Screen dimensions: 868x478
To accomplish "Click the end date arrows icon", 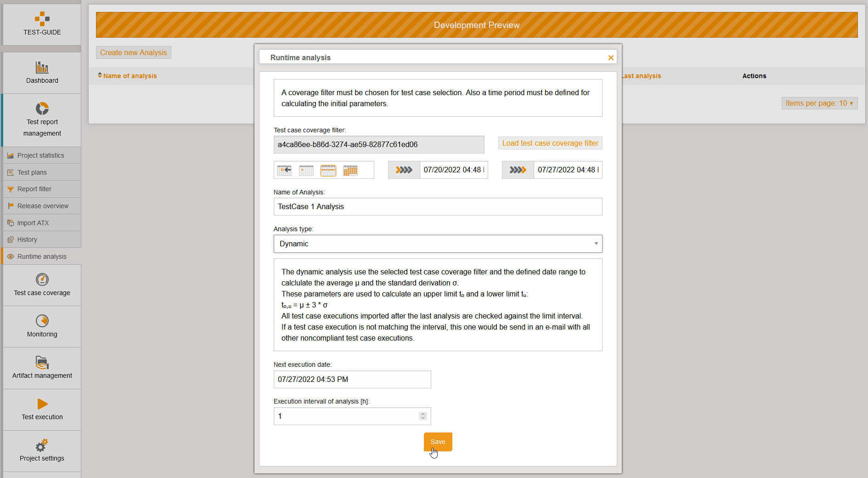I will tap(518, 170).
